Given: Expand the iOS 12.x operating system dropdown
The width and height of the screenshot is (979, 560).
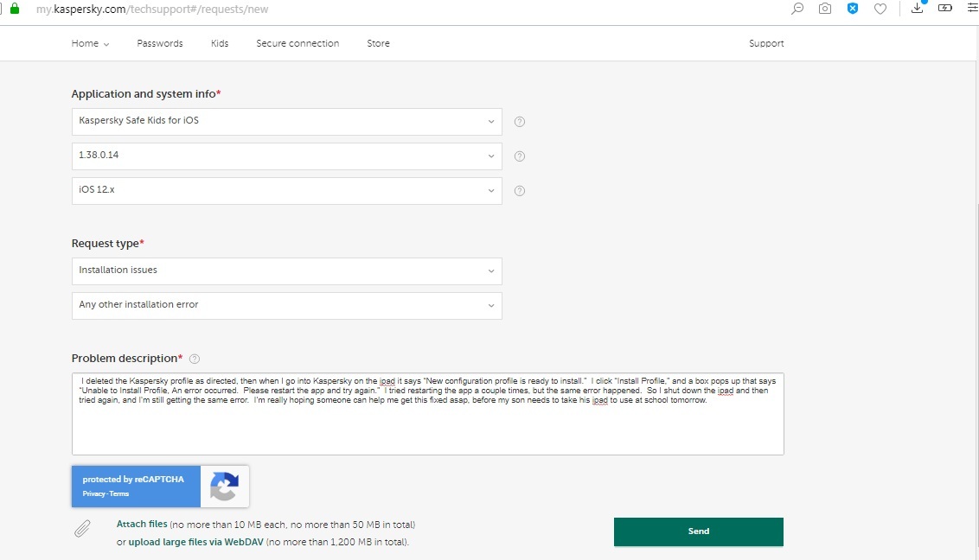Looking at the screenshot, I should (286, 191).
